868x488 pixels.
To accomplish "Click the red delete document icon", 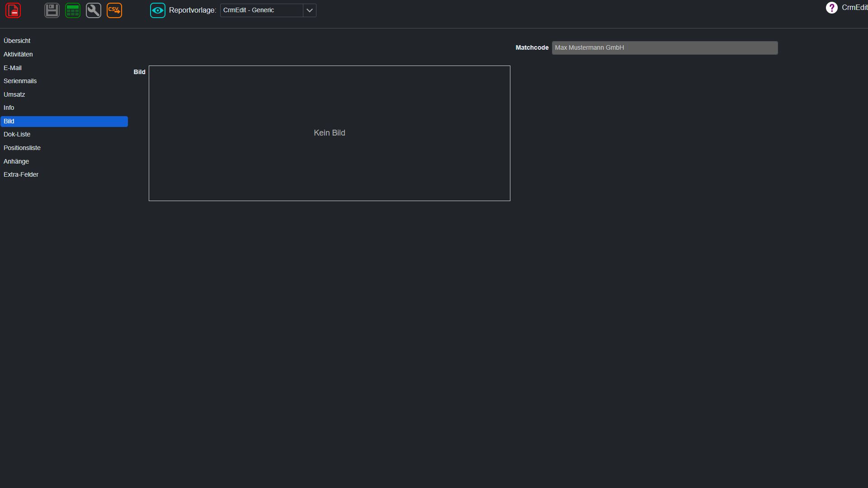I will pyautogui.click(x=13, y=10).
